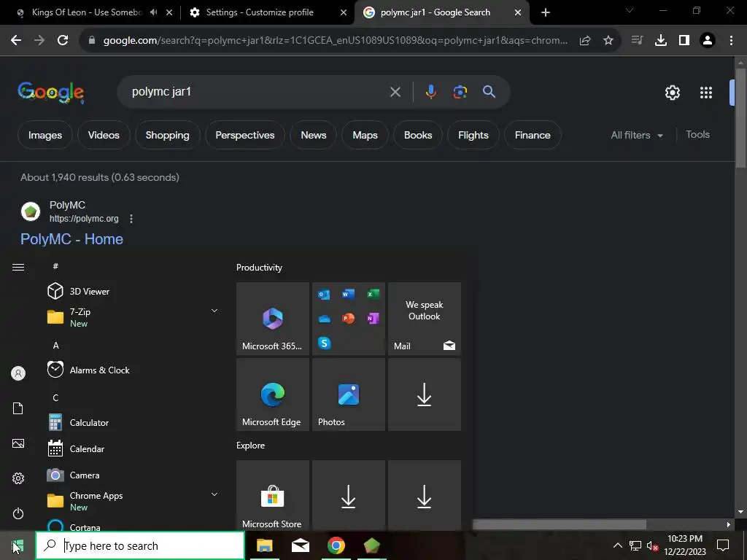Click the taskbar volume icon

point(652,545)
